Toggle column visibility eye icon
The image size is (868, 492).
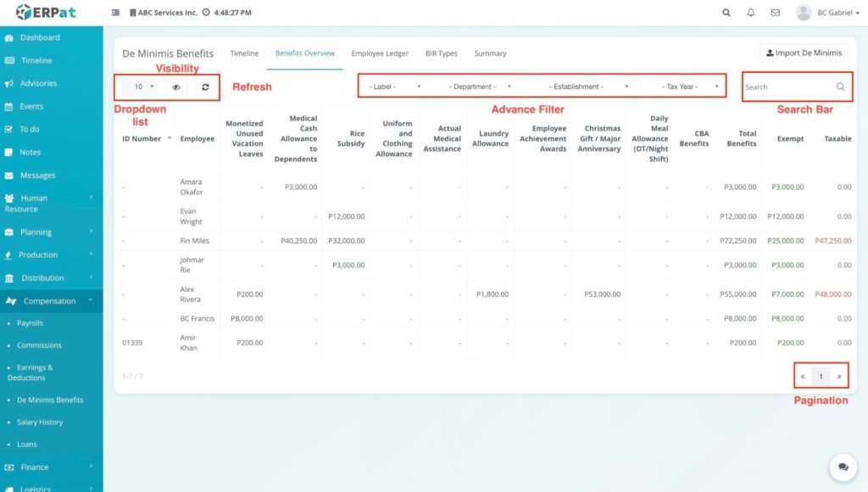[176, 87]
